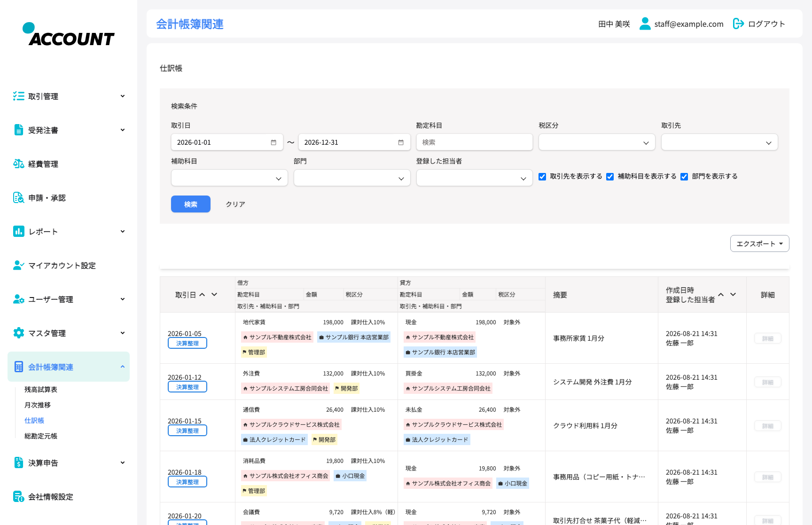Click the サンプル不動産株式会社 tag in the debit column
This screenshot has height=525, width=812.
[277, 337]
